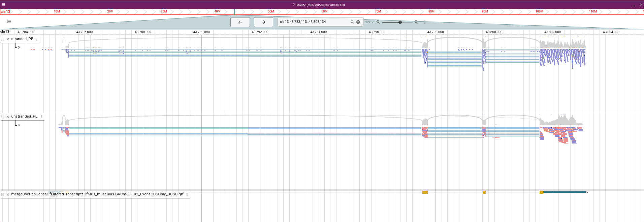Open the search help icon
Viewport: 644px width, 222px height.
pos(358,22)
